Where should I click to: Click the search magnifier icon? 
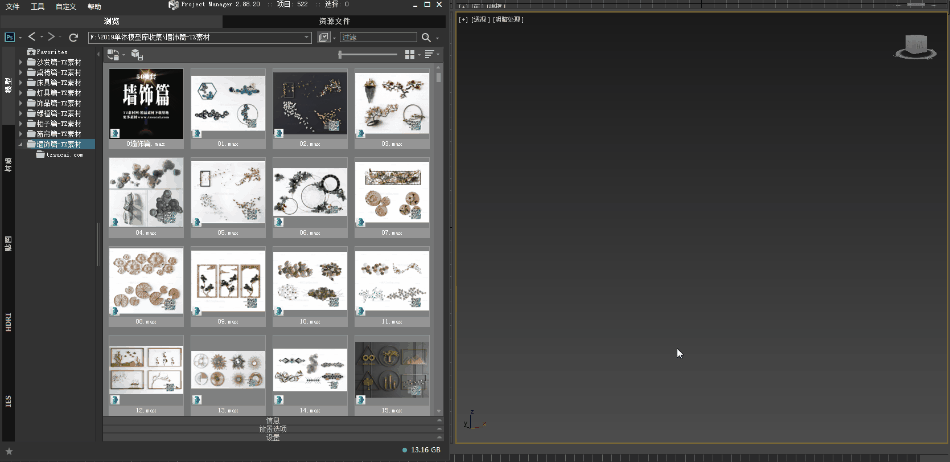click(x=425, y=37)
